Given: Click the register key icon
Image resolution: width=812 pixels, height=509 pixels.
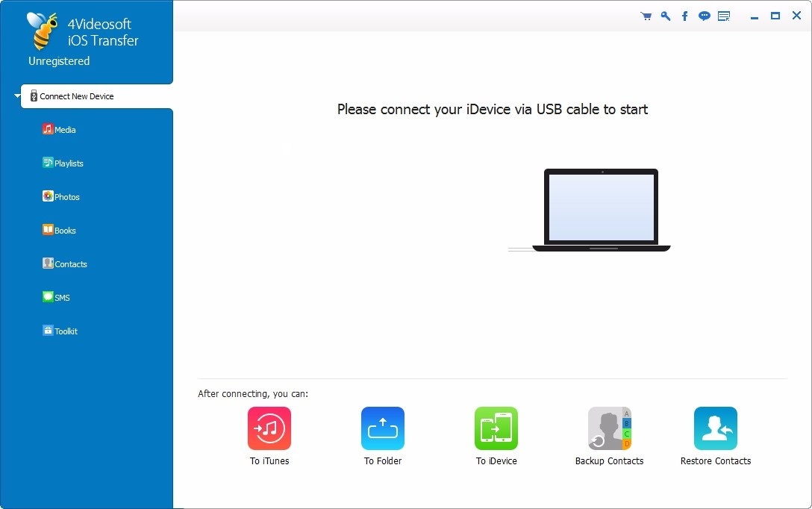Looking at the screenshot, I should pyautogui.click(x=665, y=15).
